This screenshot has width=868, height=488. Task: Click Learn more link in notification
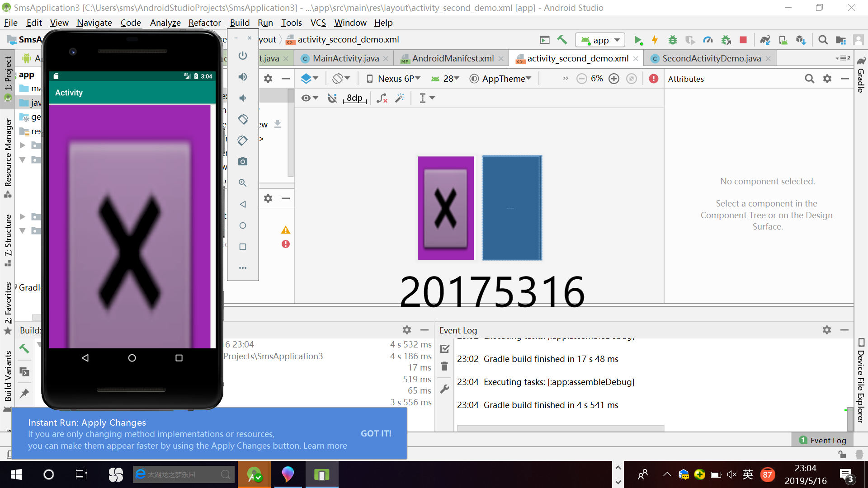coord(325,446)
